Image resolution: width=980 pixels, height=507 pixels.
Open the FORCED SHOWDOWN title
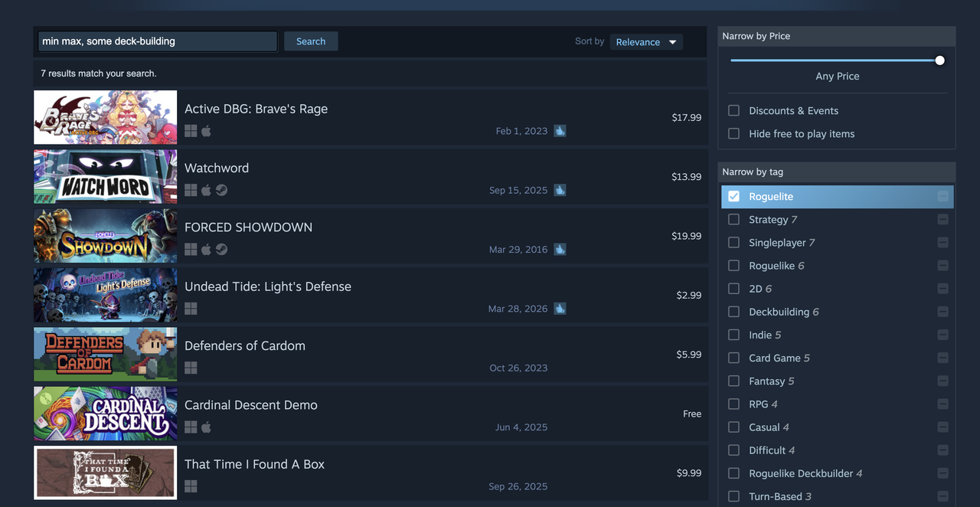pos(248,227)
